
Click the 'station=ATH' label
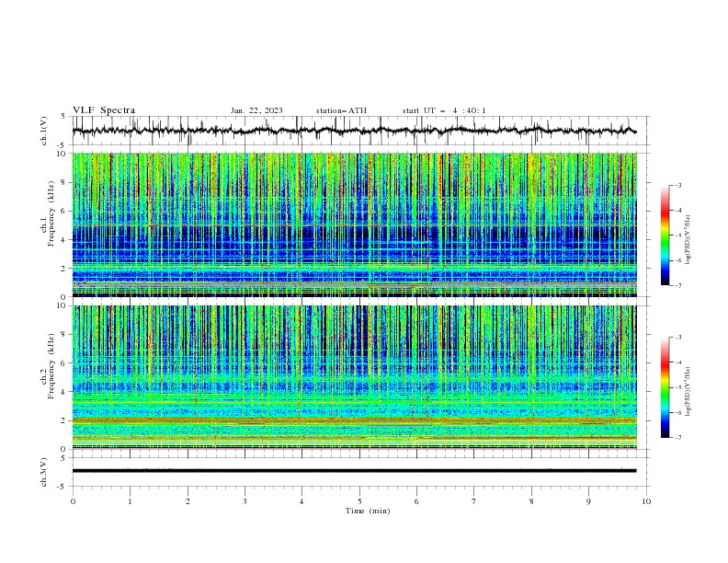pyautogui.click(x=341, y=110)
